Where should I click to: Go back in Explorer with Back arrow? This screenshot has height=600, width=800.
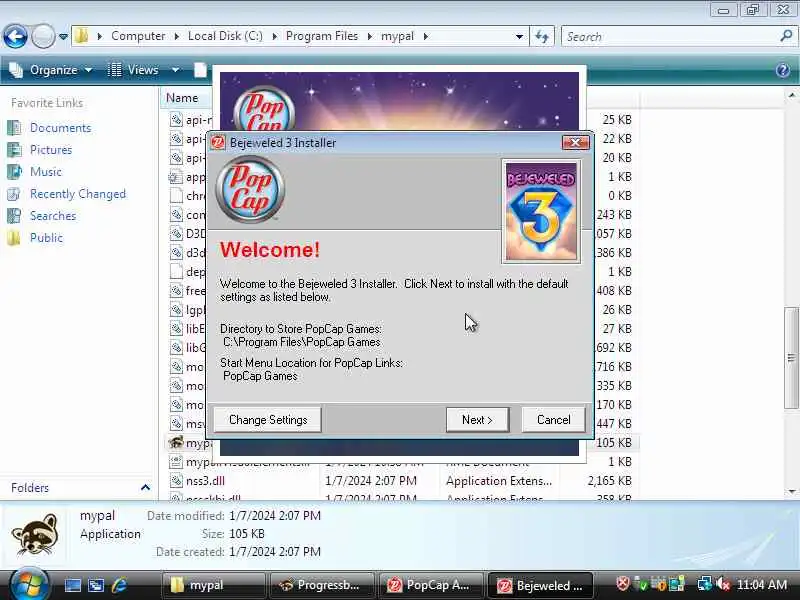click(15, 36)
